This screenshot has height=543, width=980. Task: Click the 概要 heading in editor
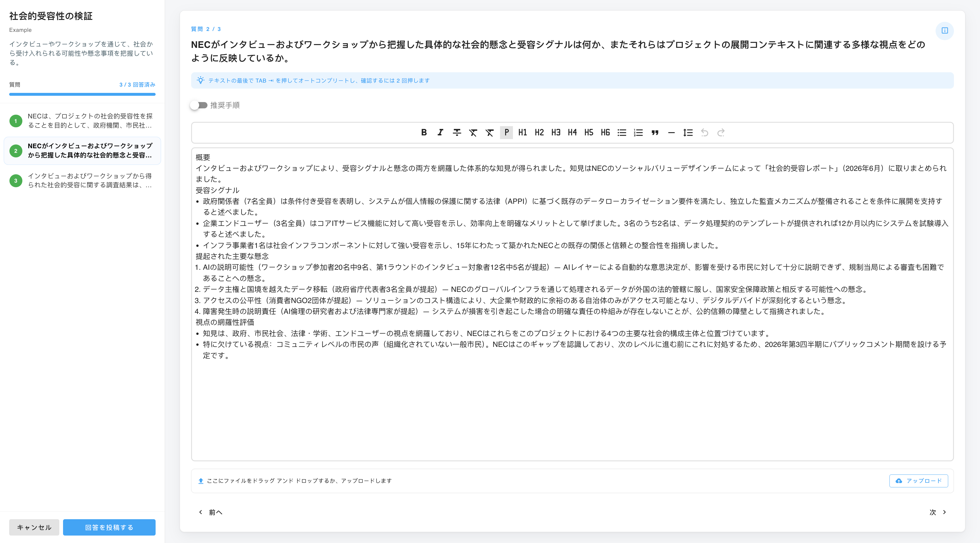click(203, 157)
